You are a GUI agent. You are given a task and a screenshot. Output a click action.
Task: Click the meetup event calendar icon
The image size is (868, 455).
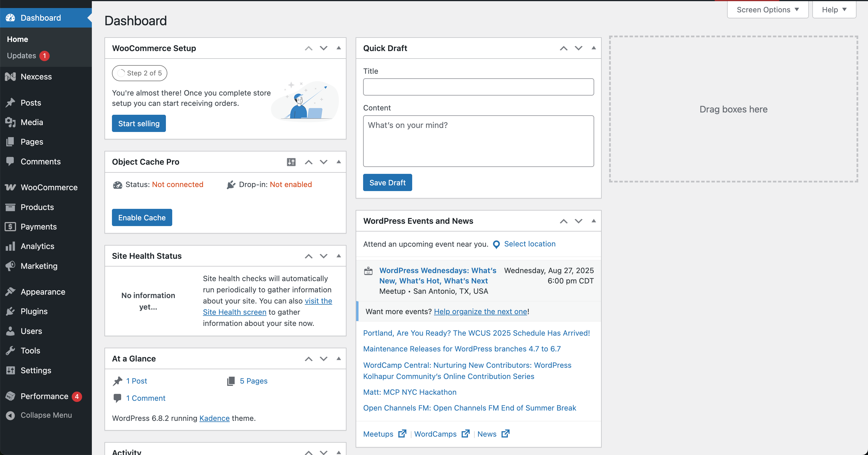[x=368, y=271]
